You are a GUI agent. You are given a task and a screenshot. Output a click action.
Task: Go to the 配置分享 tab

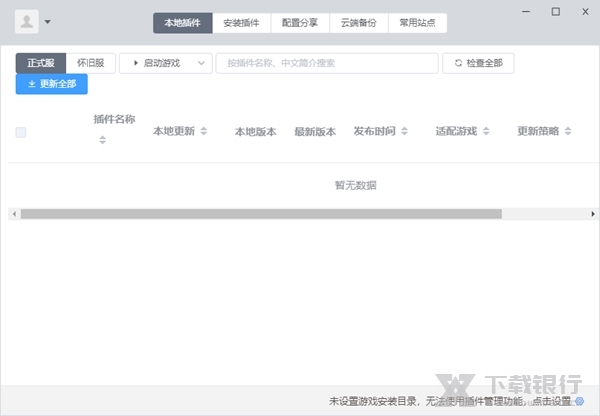(x=300, y=23)
